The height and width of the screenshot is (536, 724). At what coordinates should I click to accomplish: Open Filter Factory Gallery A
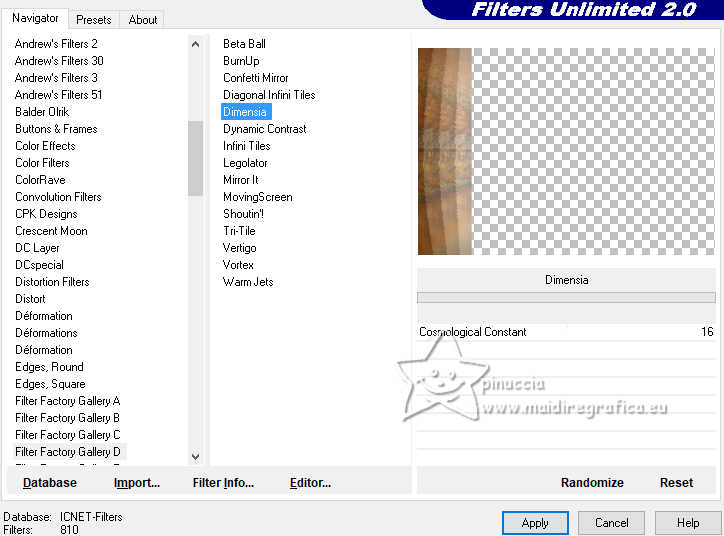(x=67, y=401)
